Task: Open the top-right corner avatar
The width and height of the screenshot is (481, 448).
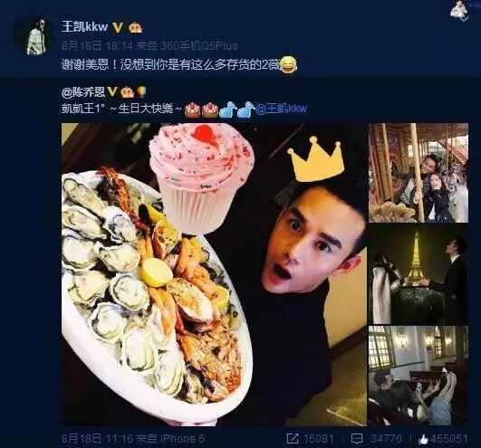Action: click(x=459, y=12)
